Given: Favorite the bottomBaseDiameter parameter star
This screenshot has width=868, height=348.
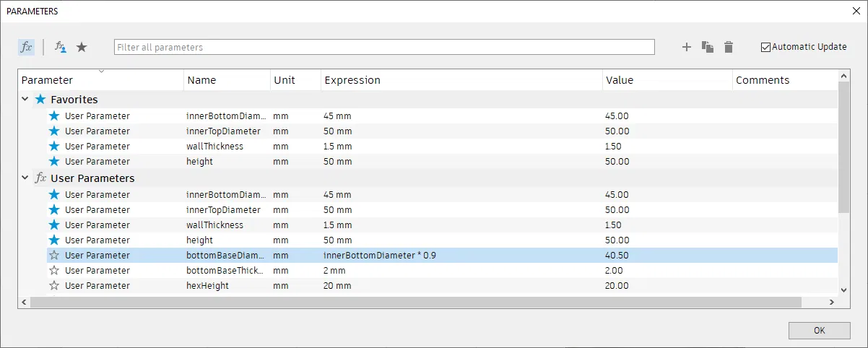Looking at the screenshot, I should click(x=53, y=256).
